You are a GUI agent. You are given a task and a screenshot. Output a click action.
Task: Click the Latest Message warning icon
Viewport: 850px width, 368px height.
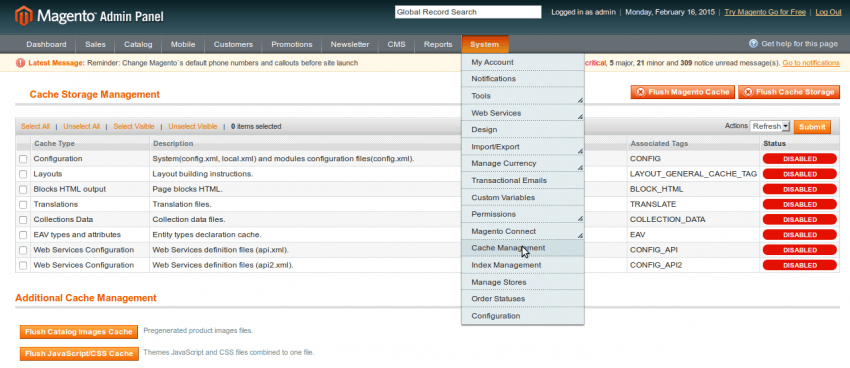(21, 63)
